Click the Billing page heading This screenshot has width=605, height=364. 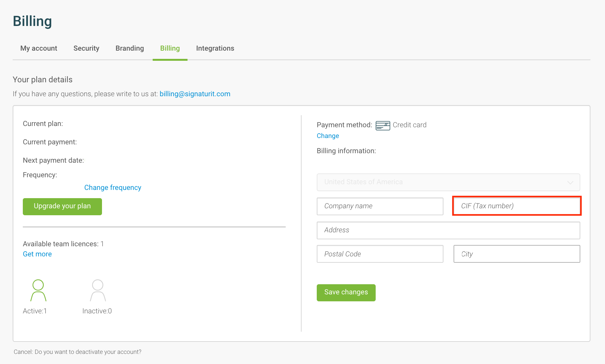(32, 22)
